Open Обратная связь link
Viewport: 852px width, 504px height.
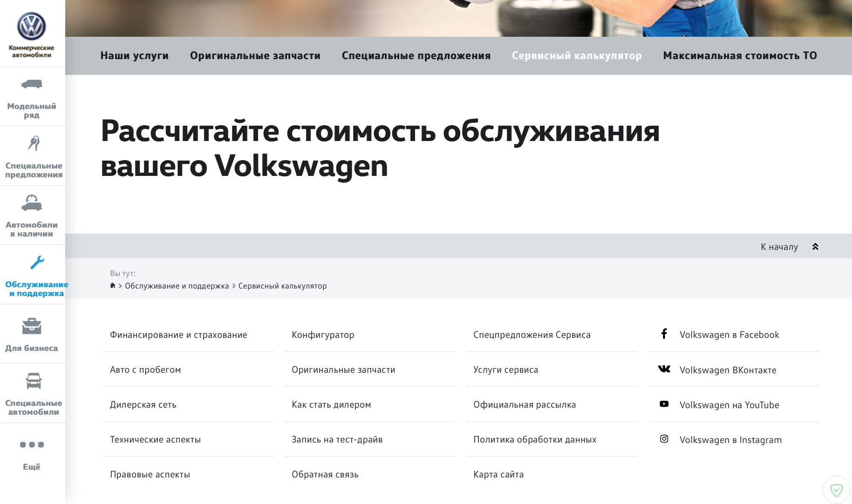click(325, 474)
